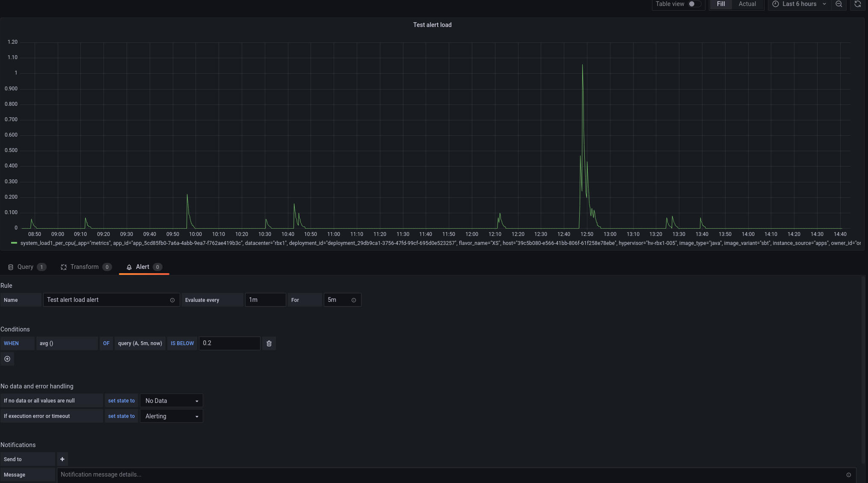Switch to the Alert tab
868x483 pixels.
click(x=144, y=267)
